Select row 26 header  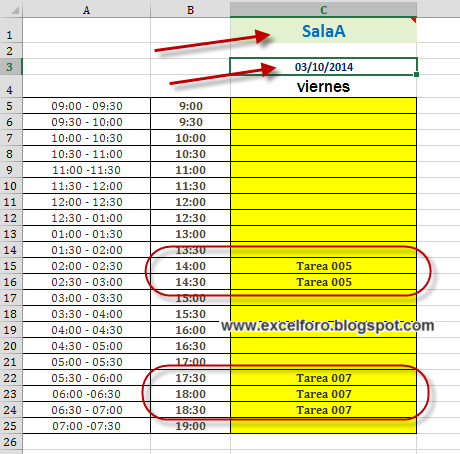tap(11, 442)
